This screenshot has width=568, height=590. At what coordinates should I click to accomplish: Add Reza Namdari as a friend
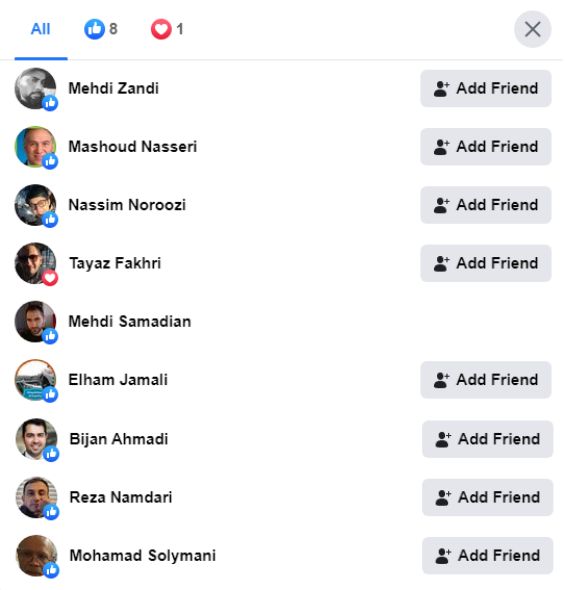tap(487, 497)
